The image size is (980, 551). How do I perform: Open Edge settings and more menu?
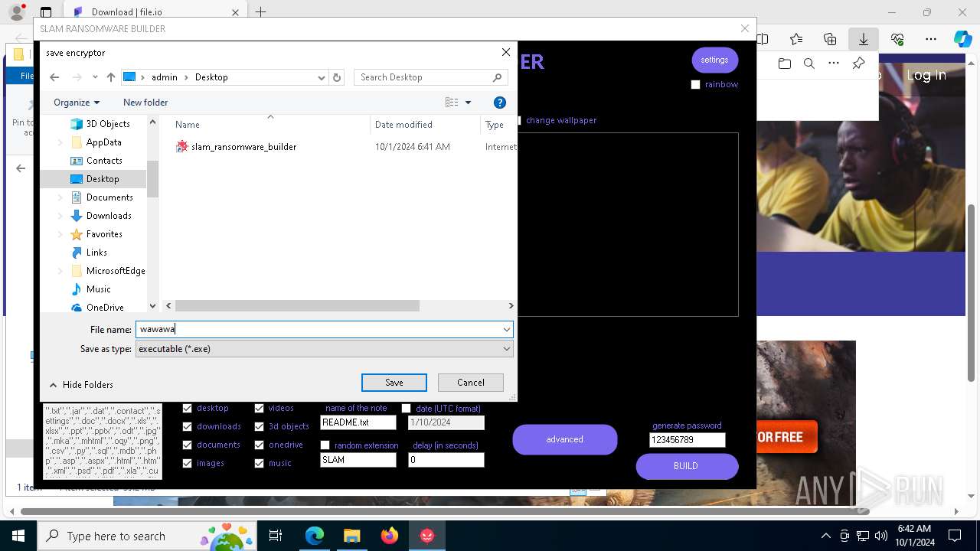pos(930,39)
